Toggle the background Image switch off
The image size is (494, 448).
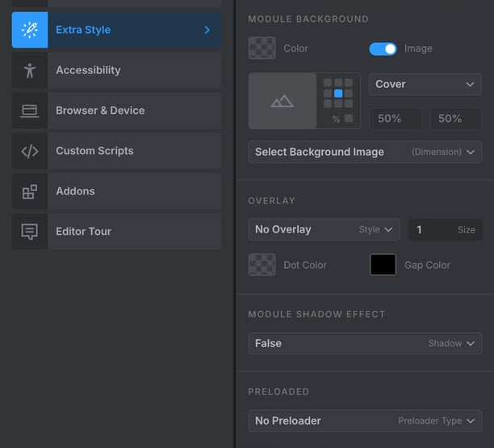(383, 48)
